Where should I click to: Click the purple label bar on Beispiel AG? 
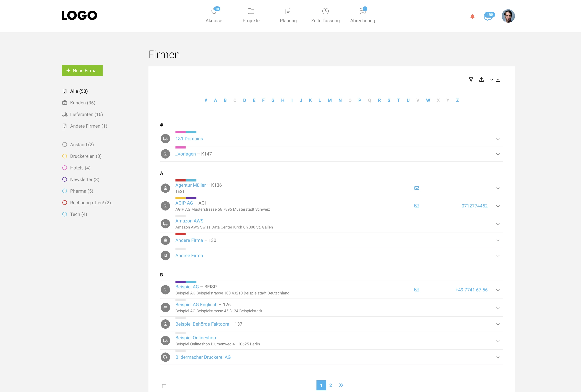(x=180, y=282)
